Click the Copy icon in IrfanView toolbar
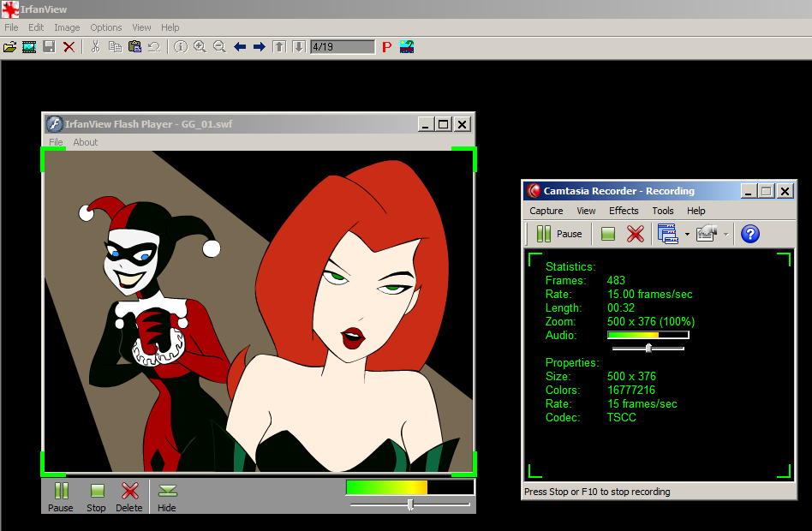812x531 pixels. pos(115,47)
